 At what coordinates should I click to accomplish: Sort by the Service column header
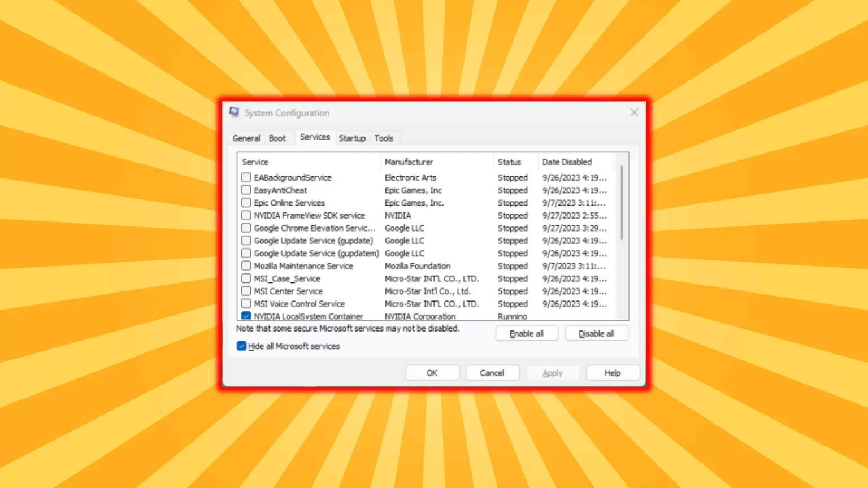pyautogui.click(x=309, y=162)
